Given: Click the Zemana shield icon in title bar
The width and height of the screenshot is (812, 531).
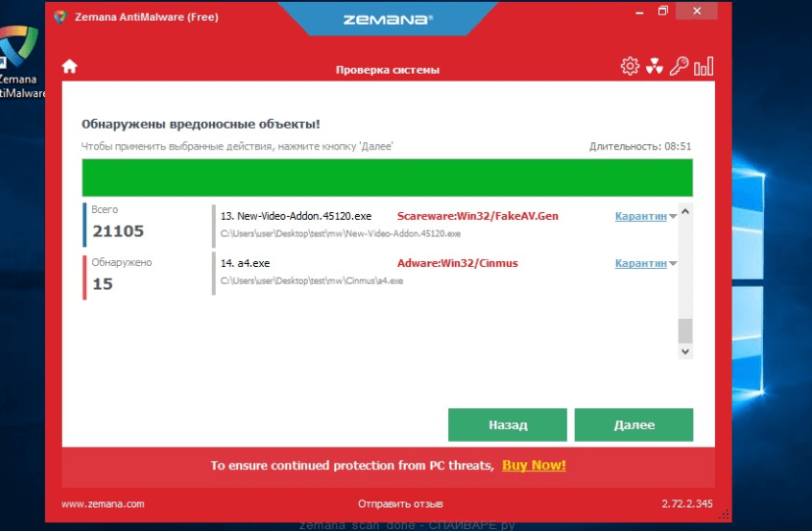Looking at the screenshot, I should click(x=61, y=16).
